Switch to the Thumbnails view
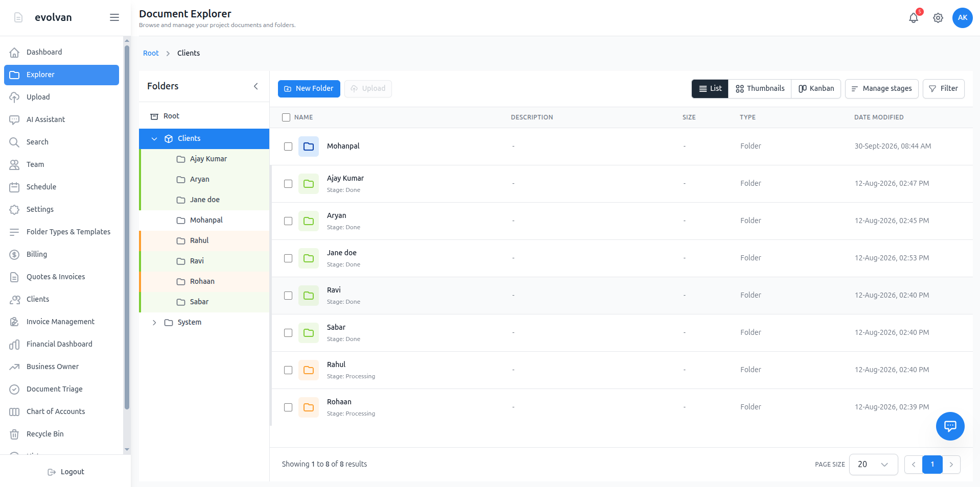Viewport: 980px width, 487px height. click(x=760, y=89)
